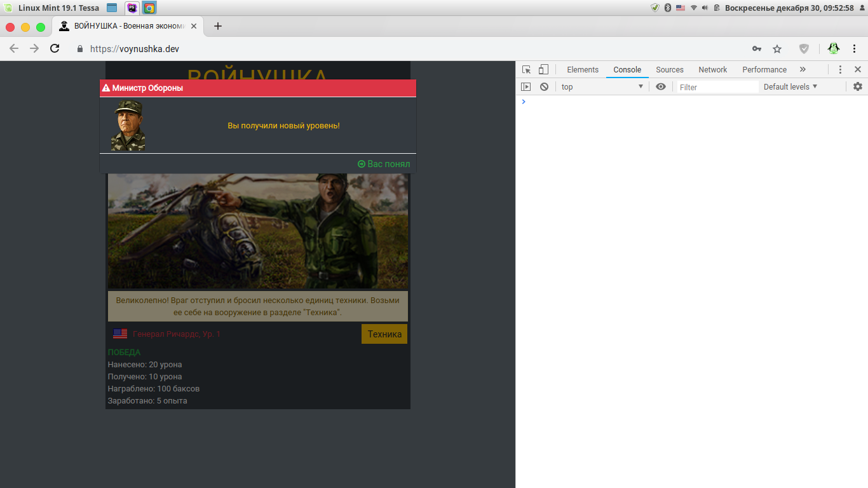Switch to the Elements tab
This screenshot has height=488, width=868.
pos(583,70)
